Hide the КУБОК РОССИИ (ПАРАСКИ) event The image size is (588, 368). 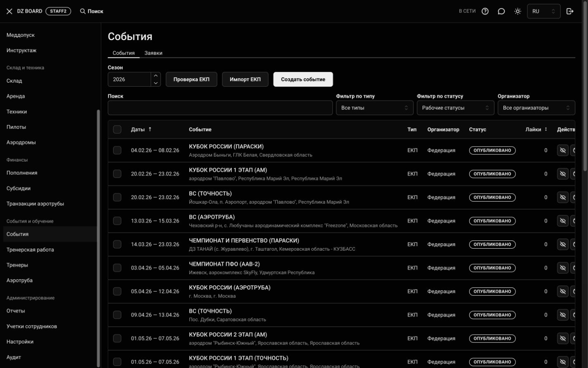tap(563, 150)
